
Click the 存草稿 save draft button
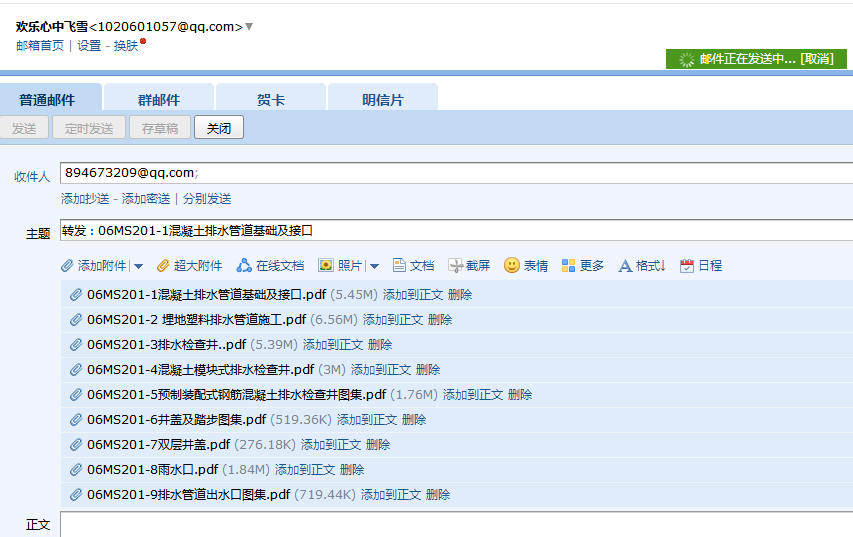tap(160, 128)
